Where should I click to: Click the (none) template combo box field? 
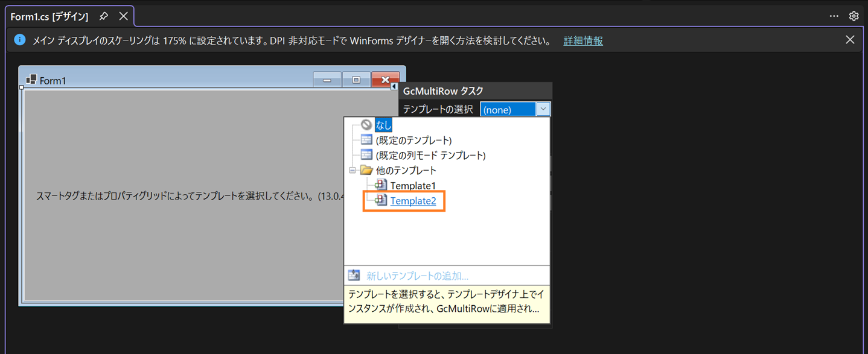508,109
